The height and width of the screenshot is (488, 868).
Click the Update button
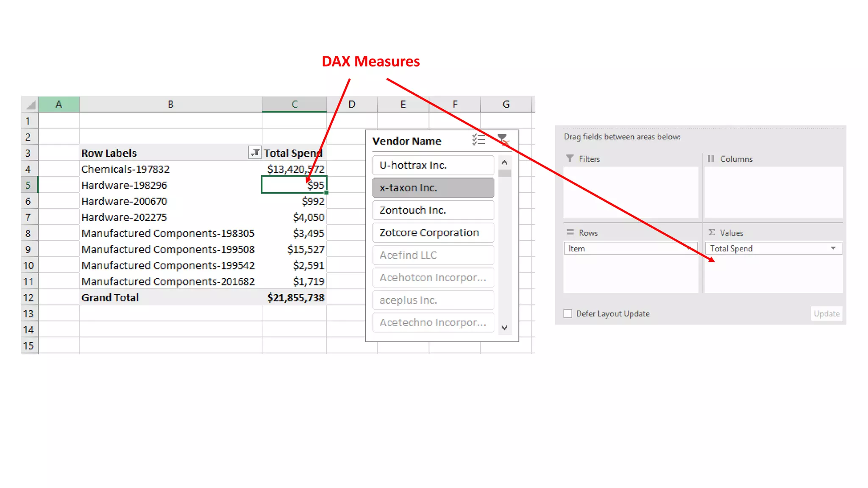tap(826, 313)
